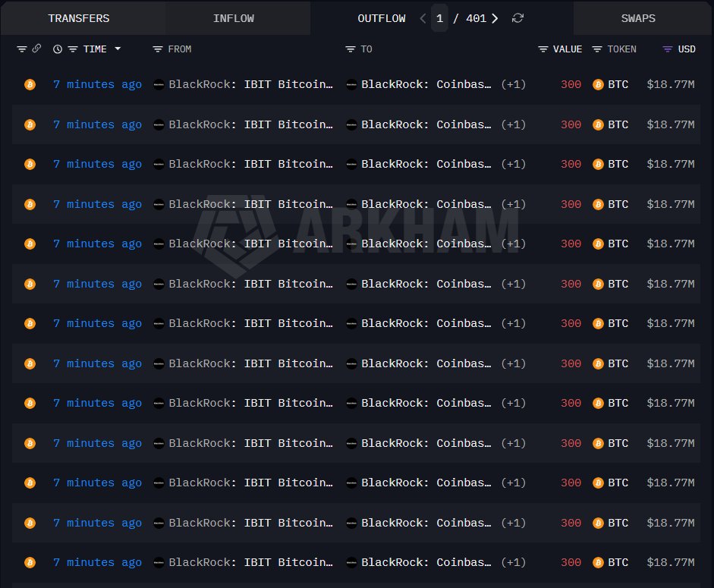Open the TIME column filter icon

point(73,49)
